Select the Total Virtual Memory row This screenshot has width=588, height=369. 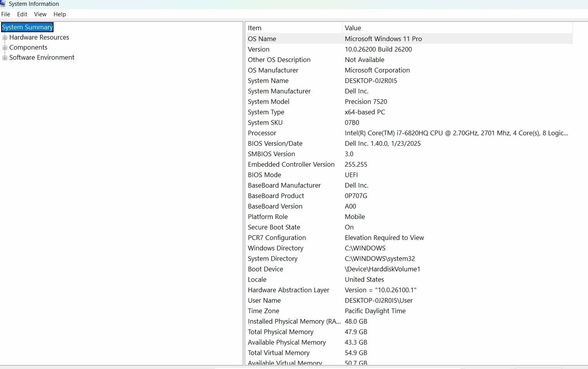pos(409,353)
